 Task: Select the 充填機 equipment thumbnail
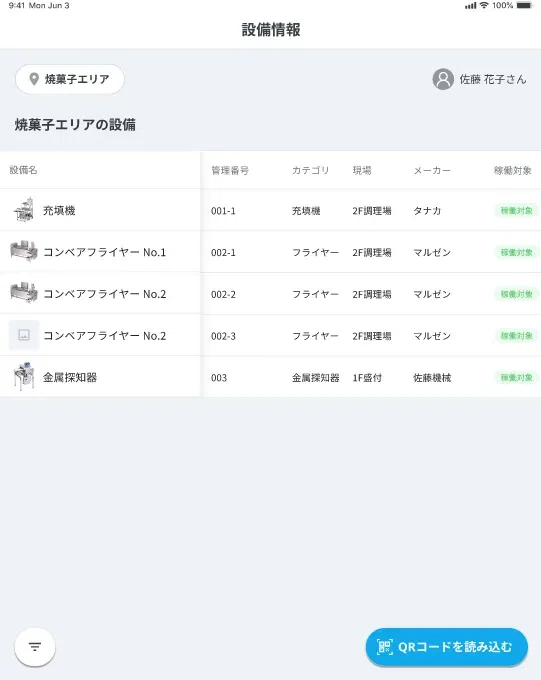click(x=24, y=210)
